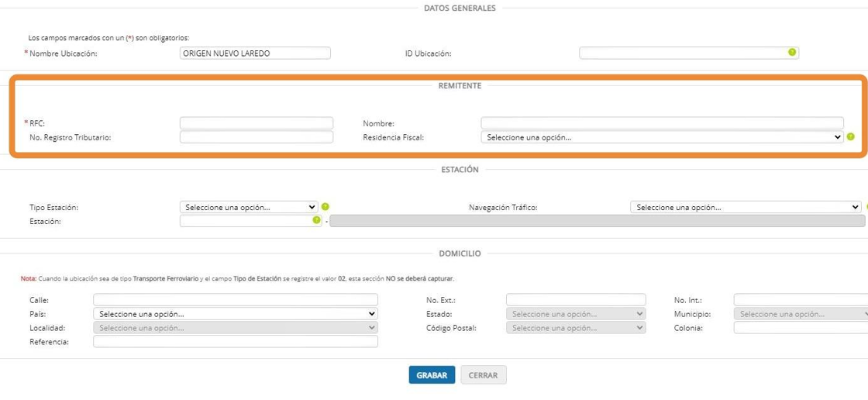Select the Remitente Nombre text box
This screenshot has height=400, width=868.
(662, 123)
